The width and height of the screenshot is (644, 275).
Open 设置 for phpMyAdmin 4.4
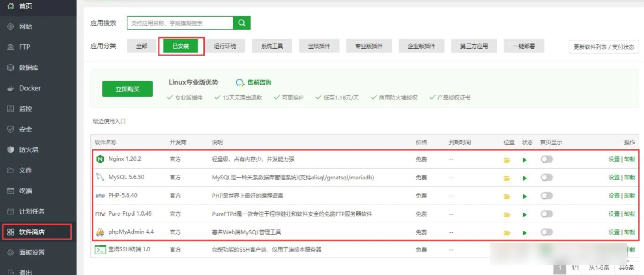[614, 232]
